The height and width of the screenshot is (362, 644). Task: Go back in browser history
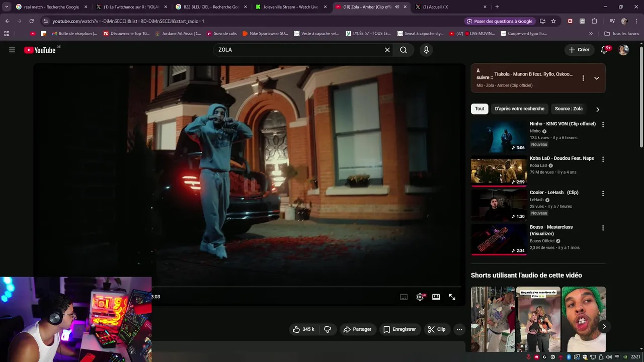pyautogui.click(x=7, y=21)
